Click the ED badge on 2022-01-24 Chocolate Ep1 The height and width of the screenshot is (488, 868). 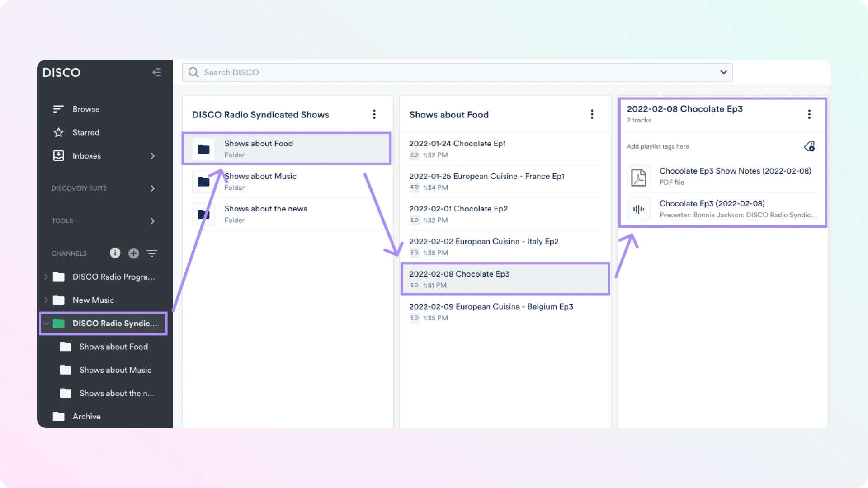coord(414,155)
